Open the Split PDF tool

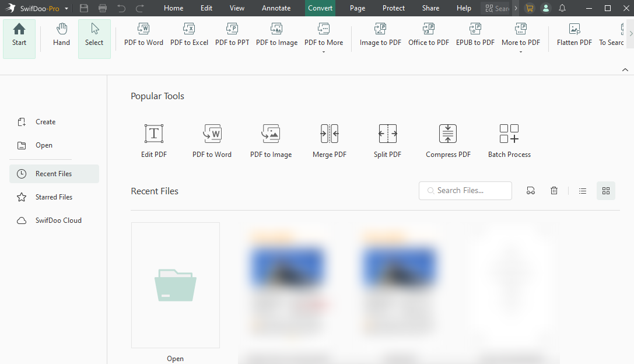pos(387,140)
